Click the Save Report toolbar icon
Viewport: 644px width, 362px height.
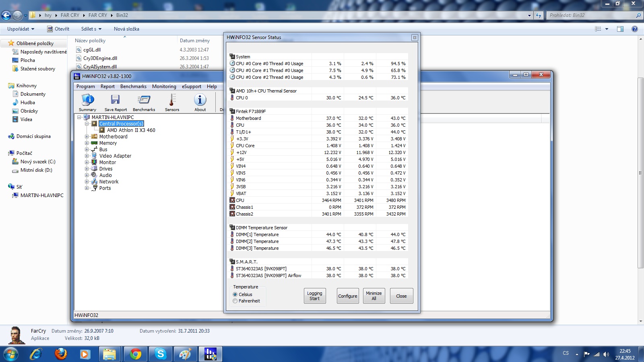(x=116, y=103)
